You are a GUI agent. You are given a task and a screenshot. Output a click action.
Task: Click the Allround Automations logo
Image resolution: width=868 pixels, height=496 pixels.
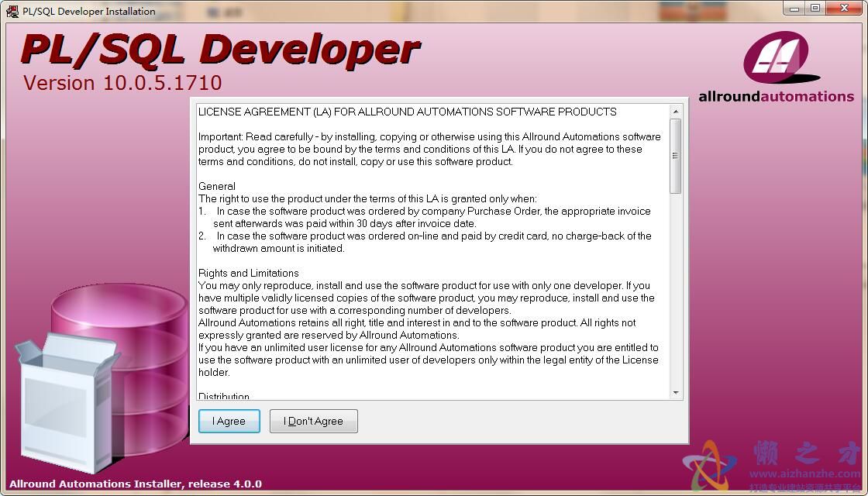[x=776, y=67]
